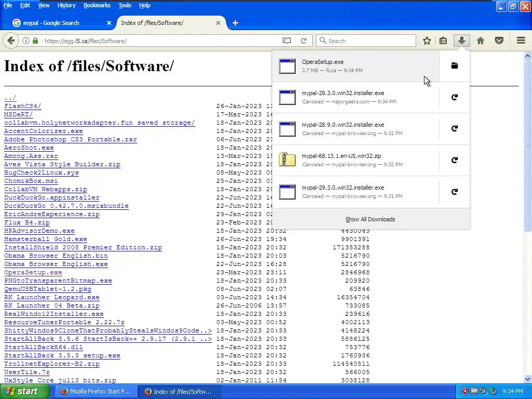The image size is (532, 399).
Task: Open the Edit menu
Action: click(x=25, y=5)
